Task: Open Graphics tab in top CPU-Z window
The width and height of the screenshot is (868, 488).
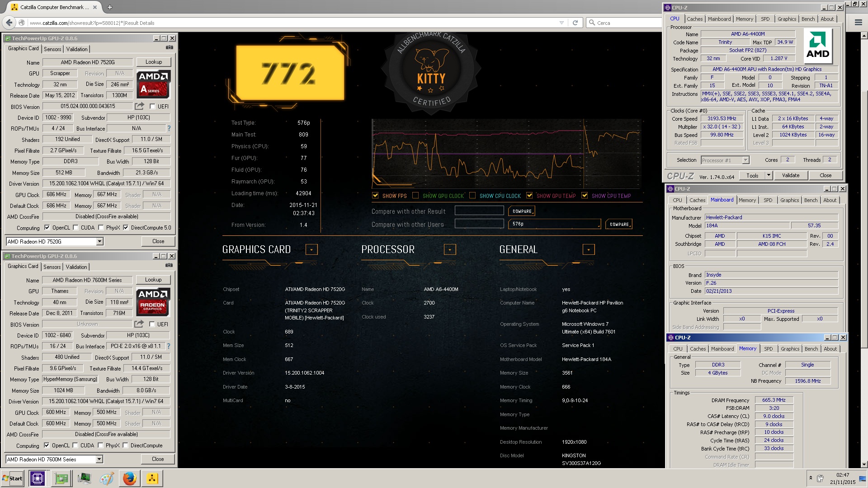Action: point(787,19)
